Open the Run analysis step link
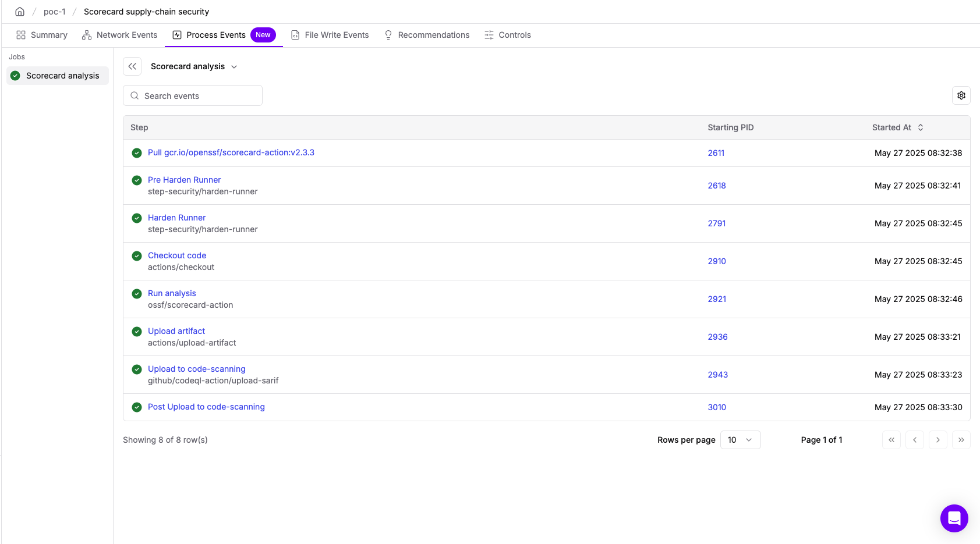 172,293
